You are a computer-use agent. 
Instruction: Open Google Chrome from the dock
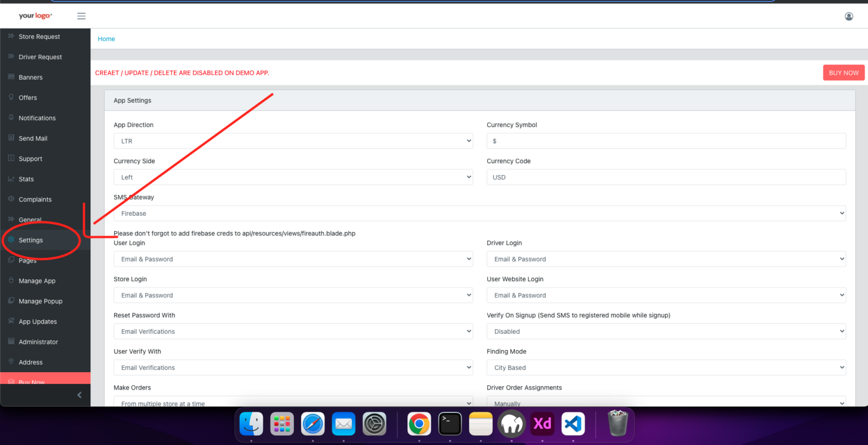click(419, 424)
